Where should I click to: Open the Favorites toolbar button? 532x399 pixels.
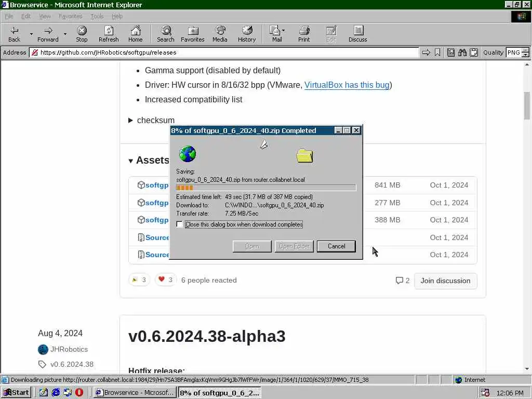tap(193, 34)
